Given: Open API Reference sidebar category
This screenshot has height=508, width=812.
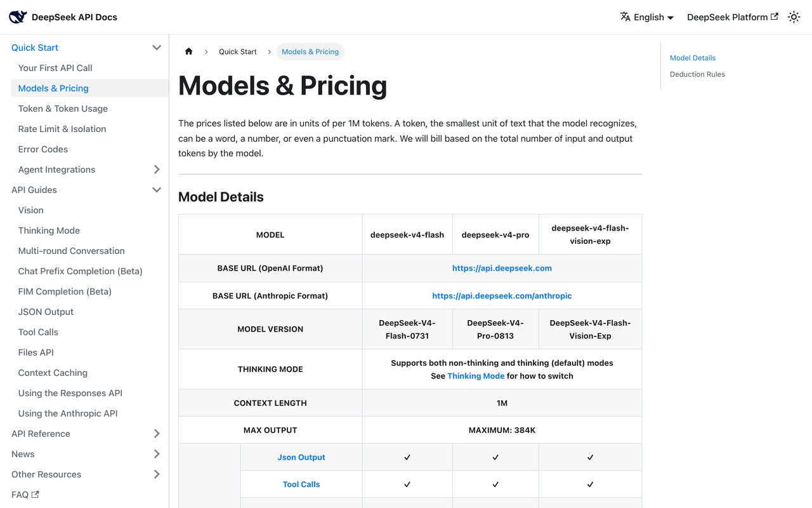Looking at the screenshot, I should (41, 434).
